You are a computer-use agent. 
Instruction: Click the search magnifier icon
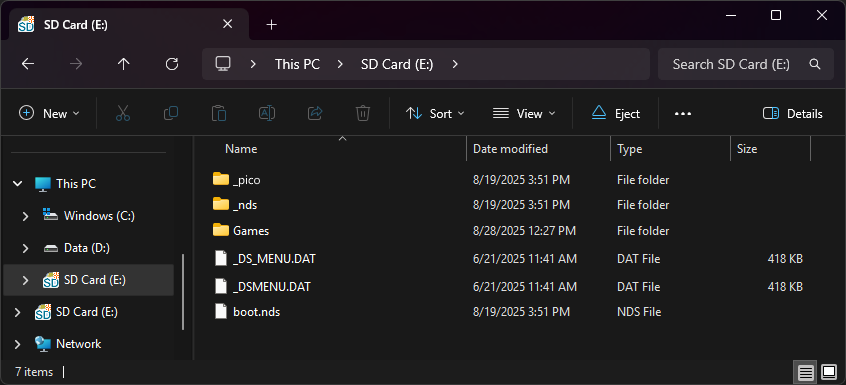click(815, 64)
